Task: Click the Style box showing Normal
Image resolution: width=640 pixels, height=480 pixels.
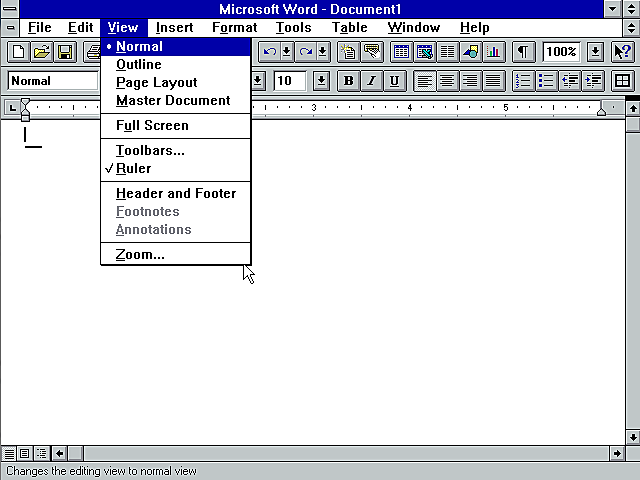Action: point(53,81)
